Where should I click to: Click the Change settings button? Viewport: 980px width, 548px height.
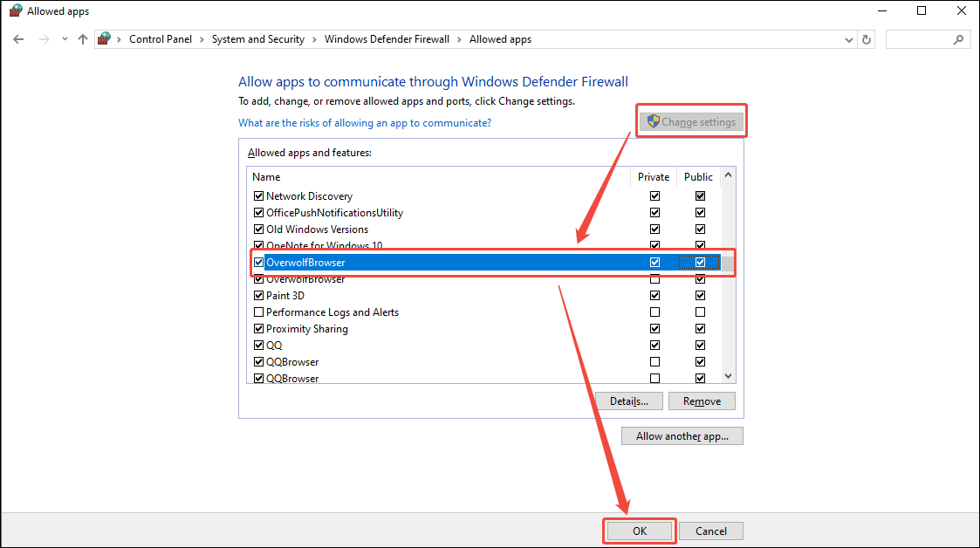click(x=692, y=122)
